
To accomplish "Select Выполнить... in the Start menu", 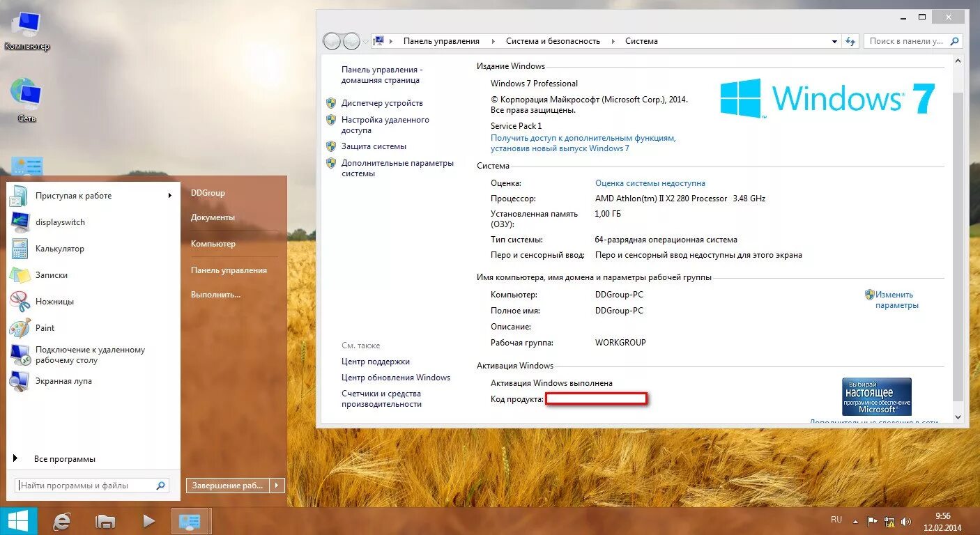I will [215, 295].
